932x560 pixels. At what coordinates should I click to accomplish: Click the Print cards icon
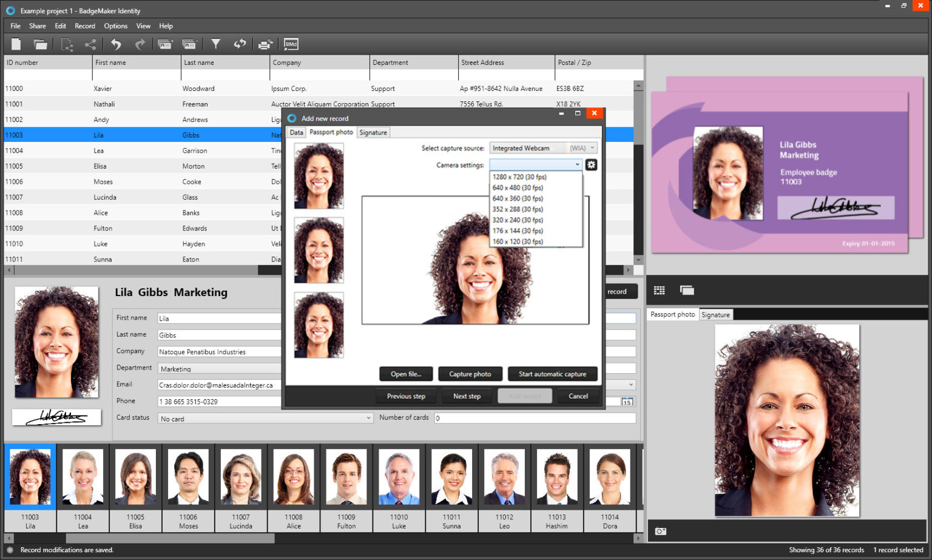coord(265,44)
